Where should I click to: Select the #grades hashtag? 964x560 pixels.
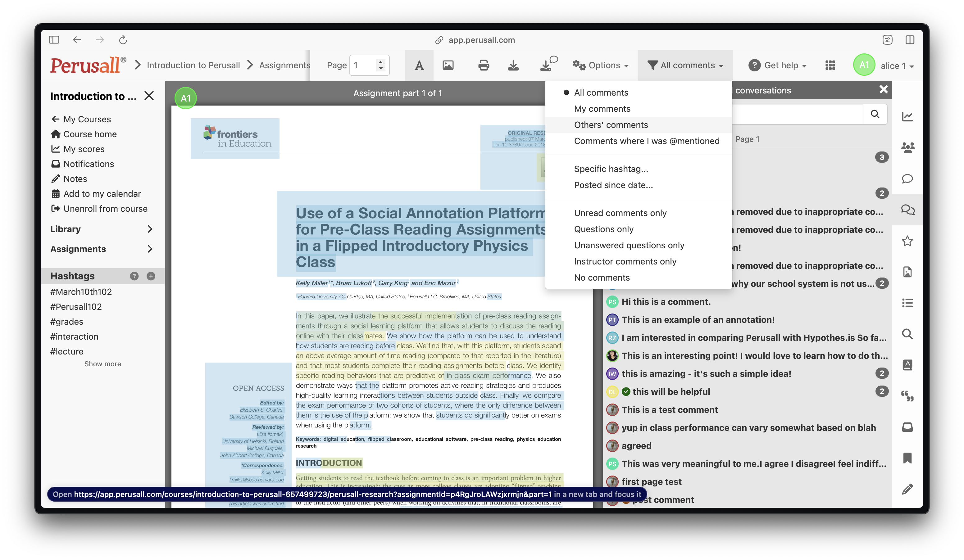click(x=66, y=322)
